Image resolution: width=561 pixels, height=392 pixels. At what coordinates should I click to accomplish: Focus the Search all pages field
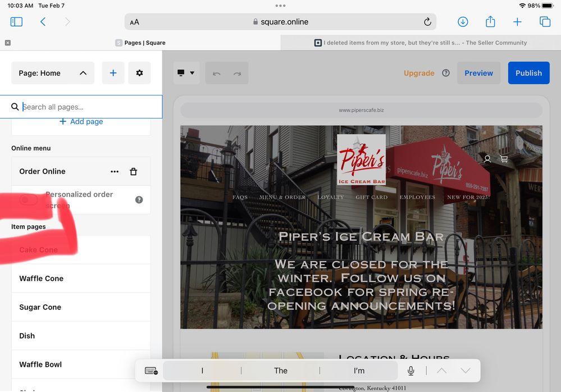(87, 107)
